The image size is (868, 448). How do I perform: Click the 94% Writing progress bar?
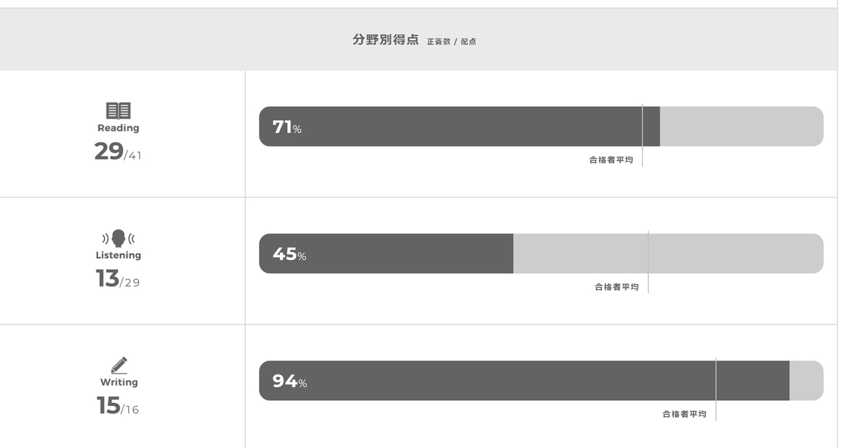(x=541, y=381)
